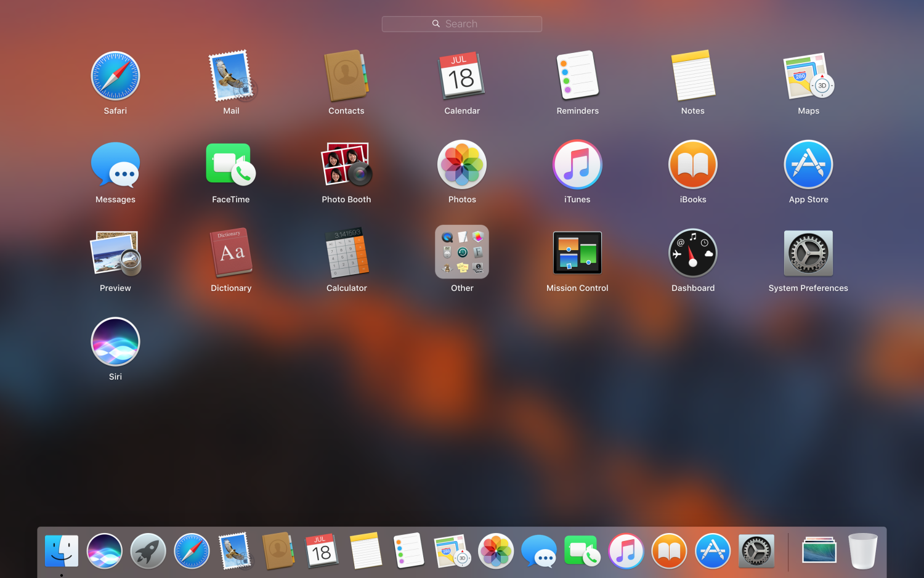
Task: Activate Siri from the Dock
Action: click(105, 551)
